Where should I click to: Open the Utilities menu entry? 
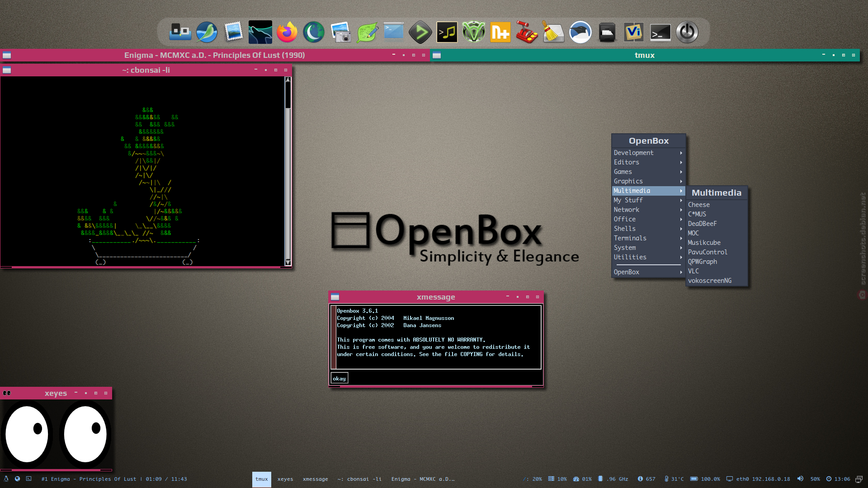[648, 258]
